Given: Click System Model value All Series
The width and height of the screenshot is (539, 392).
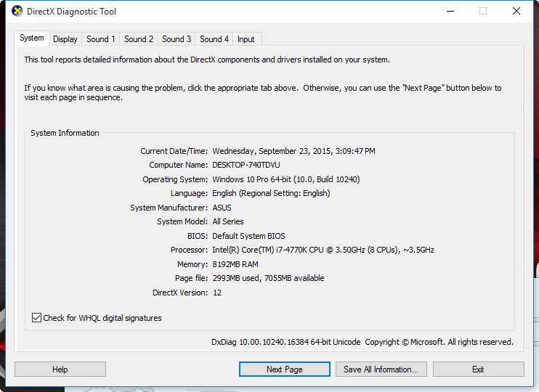Looking at the screenshot, I should (228, 221).
